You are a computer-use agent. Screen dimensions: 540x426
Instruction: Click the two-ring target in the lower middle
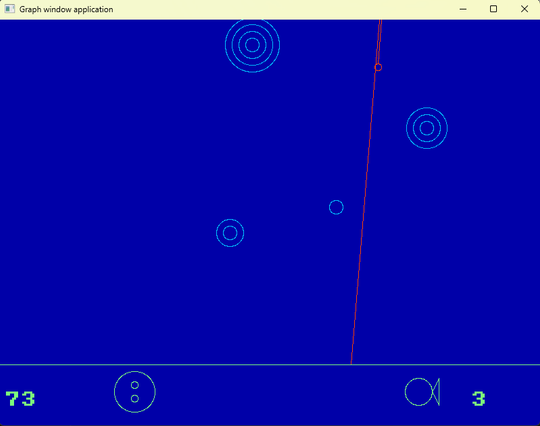[x=230, y=233]
